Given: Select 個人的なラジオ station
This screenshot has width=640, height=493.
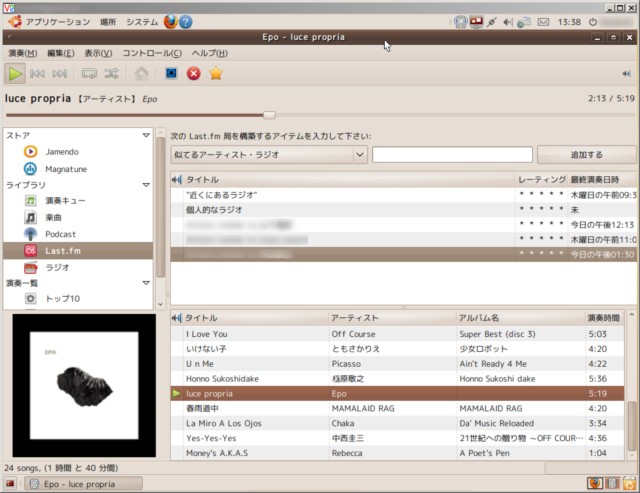Looking at the screenshot, I should (403, 210).
